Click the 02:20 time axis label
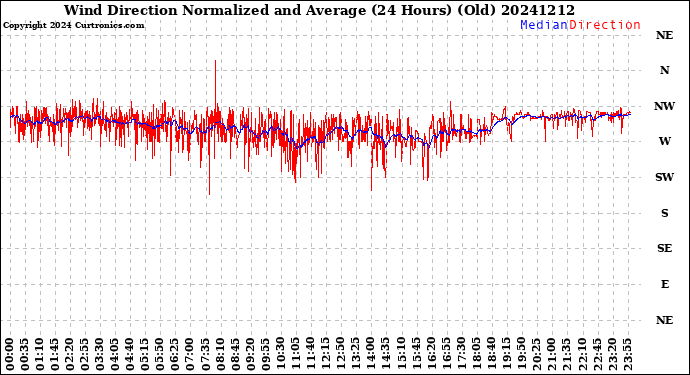The image size is (690, 375). tap(70, 355)
